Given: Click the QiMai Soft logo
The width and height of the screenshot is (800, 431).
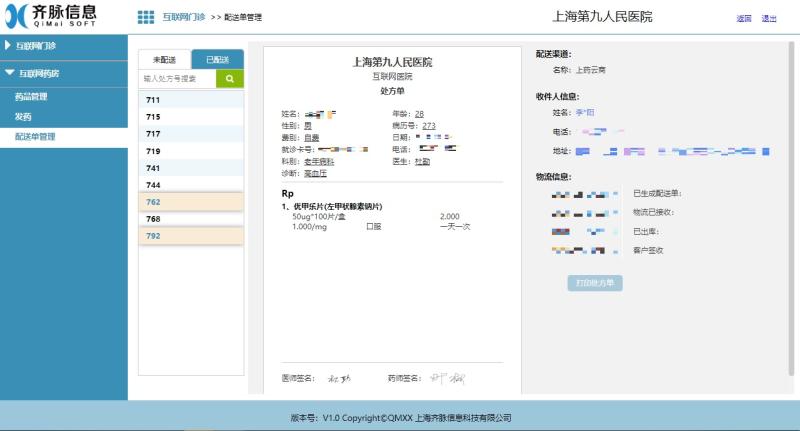Looking at the screenshot, I should click(53, 17).
